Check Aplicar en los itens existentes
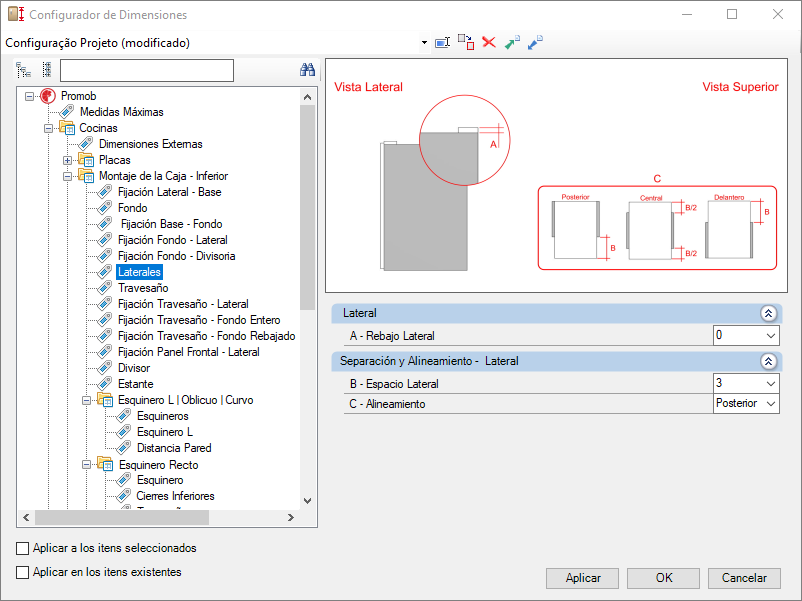802x601 pixels. pos(23,572)
